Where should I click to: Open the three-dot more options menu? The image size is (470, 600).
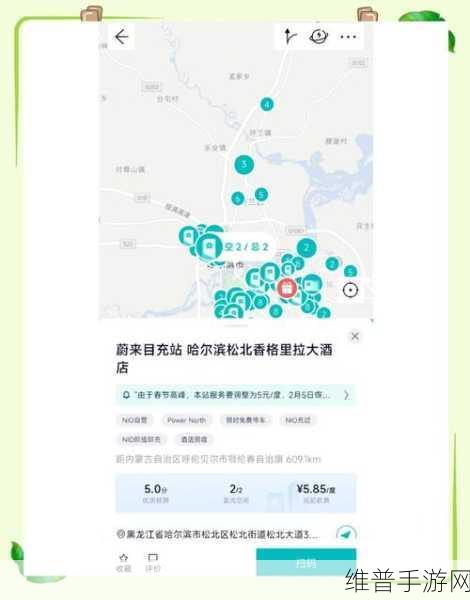click(x=348, y=37)
